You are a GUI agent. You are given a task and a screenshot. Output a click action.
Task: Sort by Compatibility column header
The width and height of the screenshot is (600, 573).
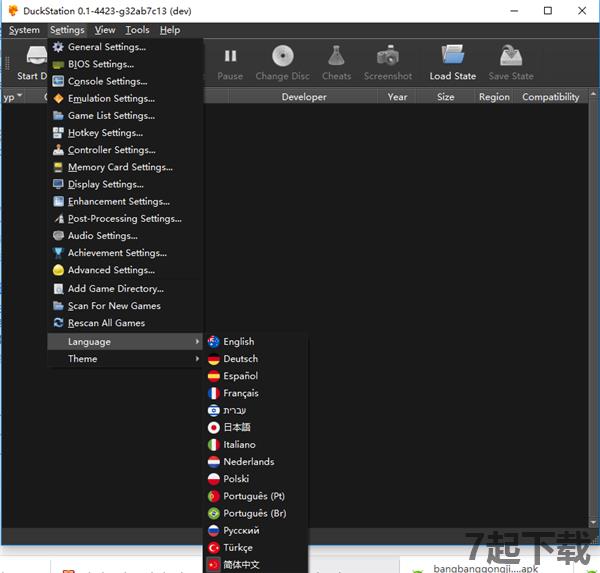point(550,97)
